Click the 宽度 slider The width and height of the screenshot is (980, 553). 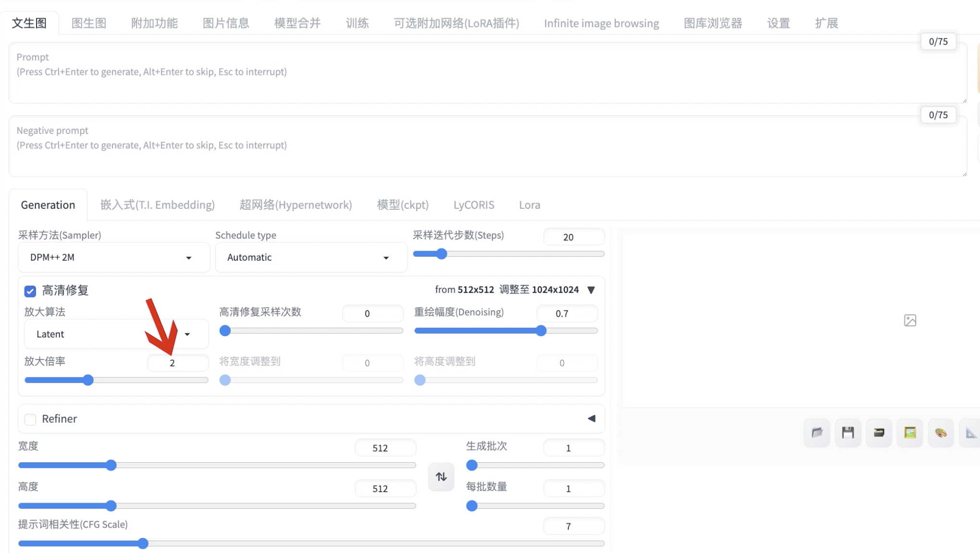point(217,465)
